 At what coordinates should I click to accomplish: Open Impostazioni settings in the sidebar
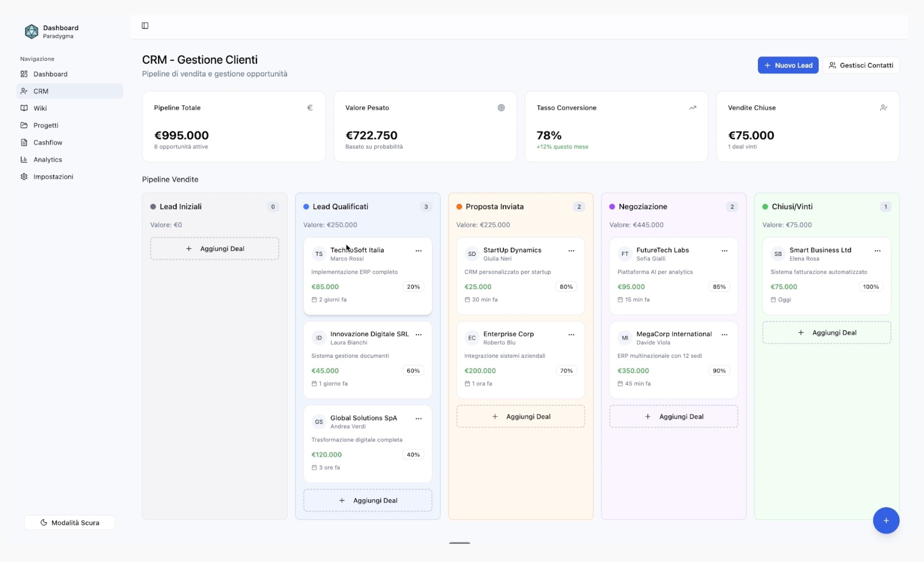point(53,177)
